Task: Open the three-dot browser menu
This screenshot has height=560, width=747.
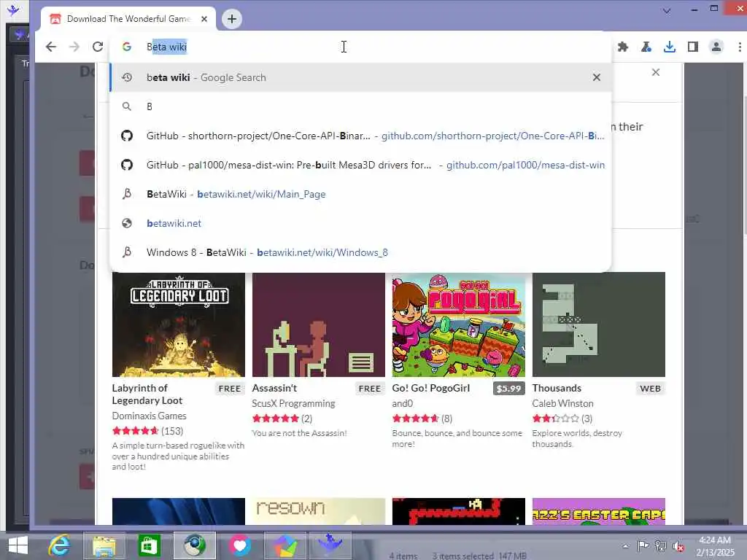Action: [740, 47]
